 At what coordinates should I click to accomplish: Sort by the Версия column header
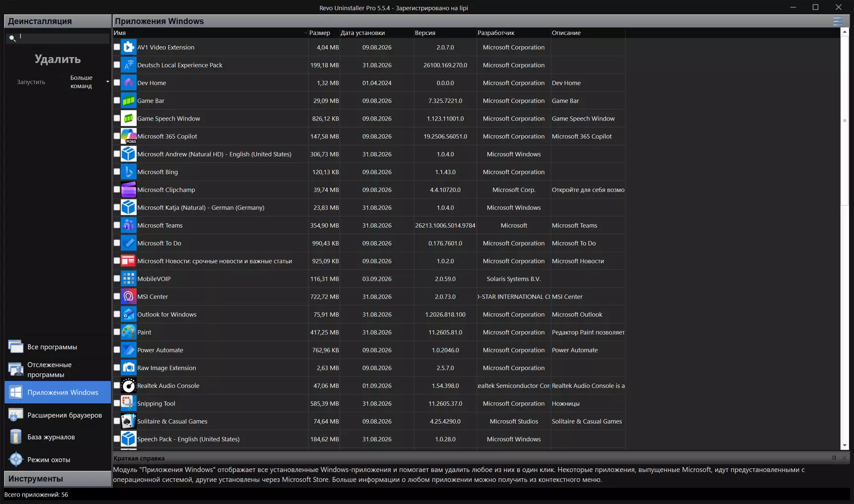pos(445,33)
